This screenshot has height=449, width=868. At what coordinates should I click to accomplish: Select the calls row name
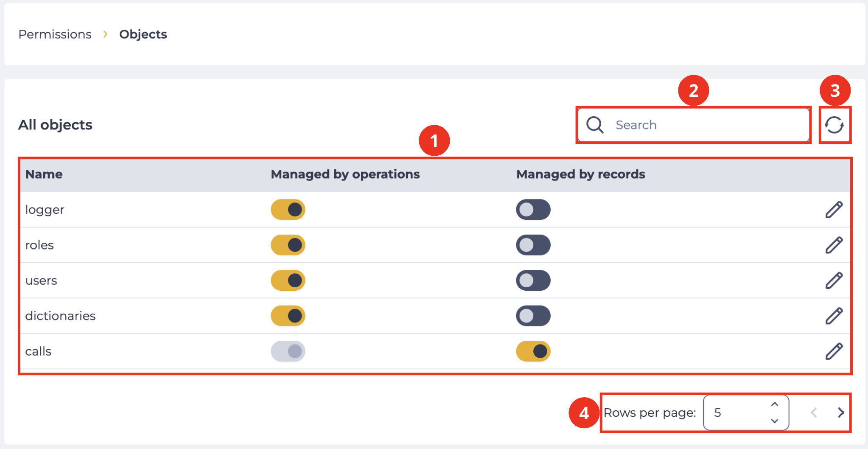38,351
